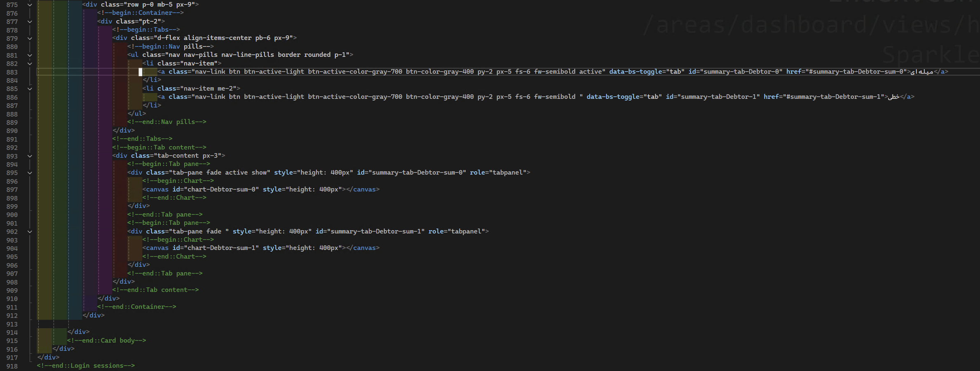
Task: Click the end::Tabs comment
Action: [x=142, y=139]
